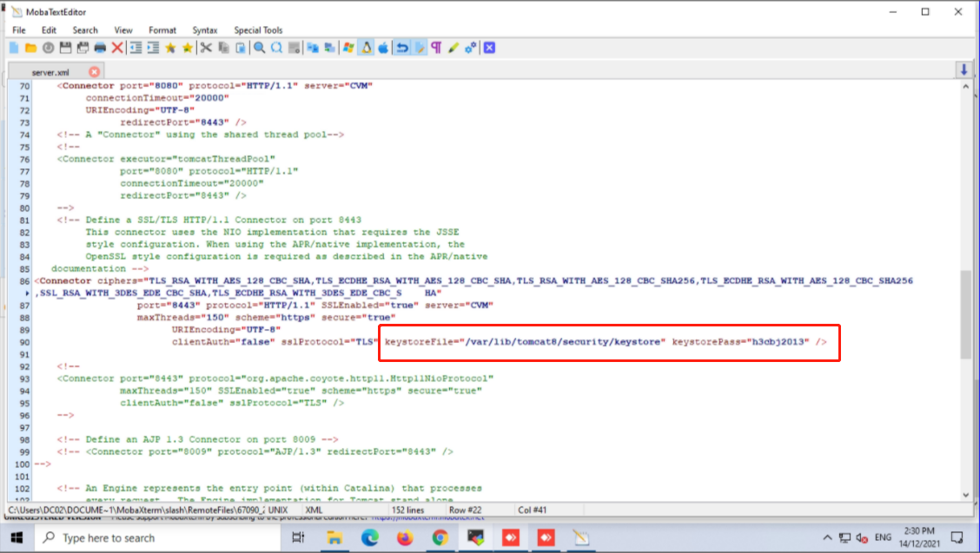The height and width of the screenshot is (553, 980).
Task: Show hidden tray icons chevron
Action: (827, 538)
